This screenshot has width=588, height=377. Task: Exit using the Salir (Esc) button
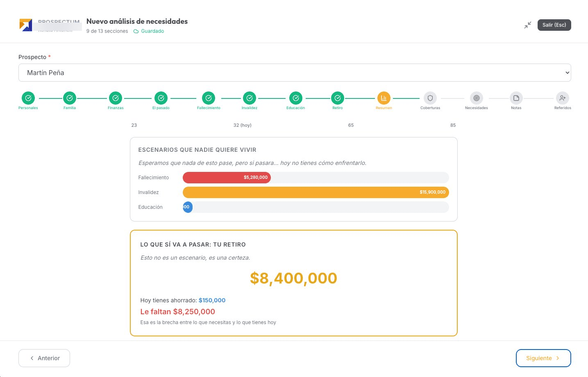[554, 25]
